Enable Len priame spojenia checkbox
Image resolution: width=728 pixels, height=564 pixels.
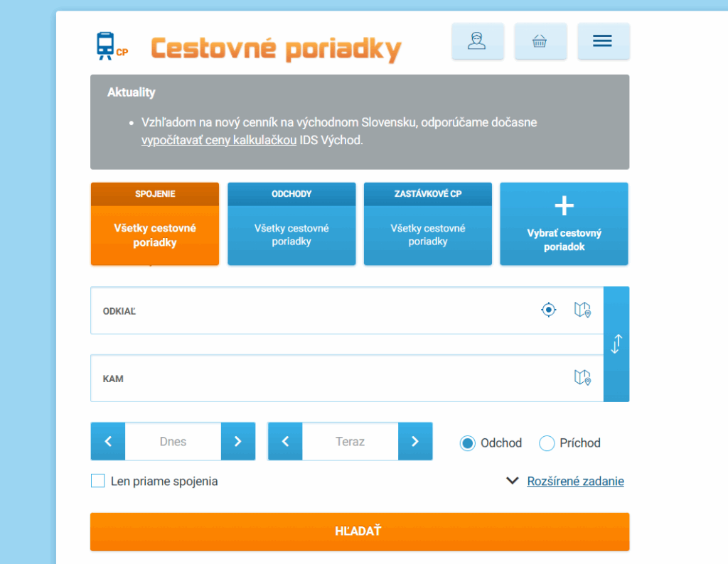[x=97, y=480]
